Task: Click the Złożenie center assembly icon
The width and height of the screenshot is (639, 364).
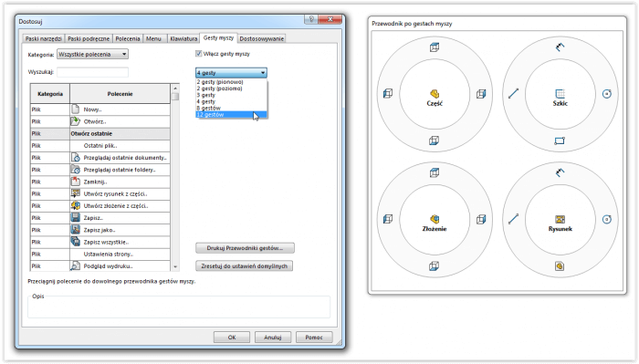Action: pos(435,219)
